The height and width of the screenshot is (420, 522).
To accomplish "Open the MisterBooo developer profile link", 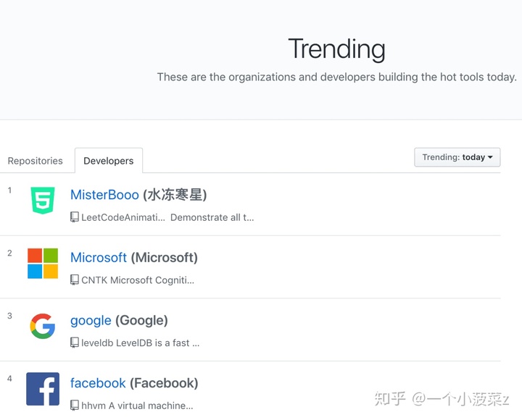I will coord(104,195).
